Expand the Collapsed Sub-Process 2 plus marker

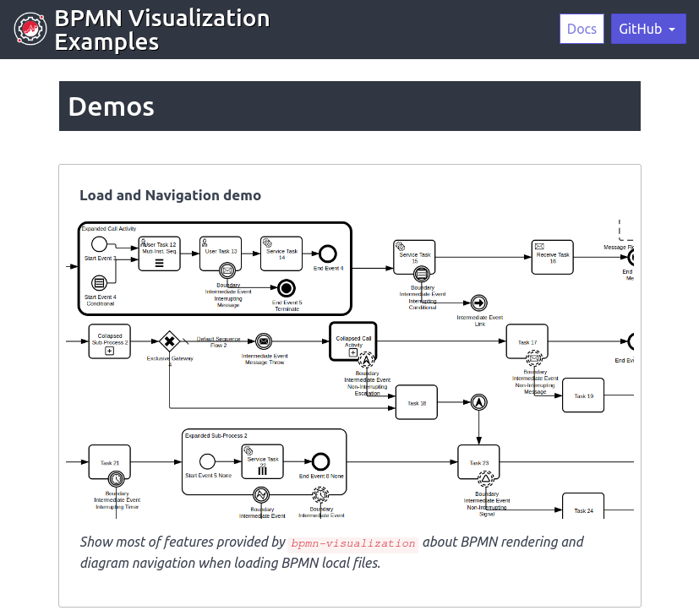pos(109,351)
